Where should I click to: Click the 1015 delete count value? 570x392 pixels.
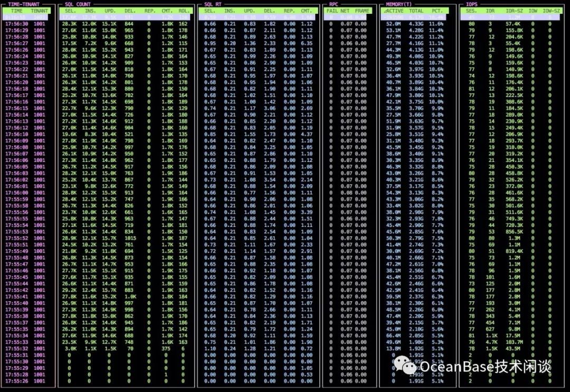pyautogui.click(x=130, y=238)
